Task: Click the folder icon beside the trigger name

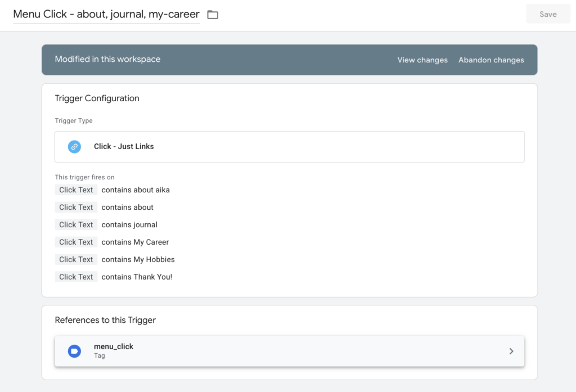Action: [x=213, y=15]
